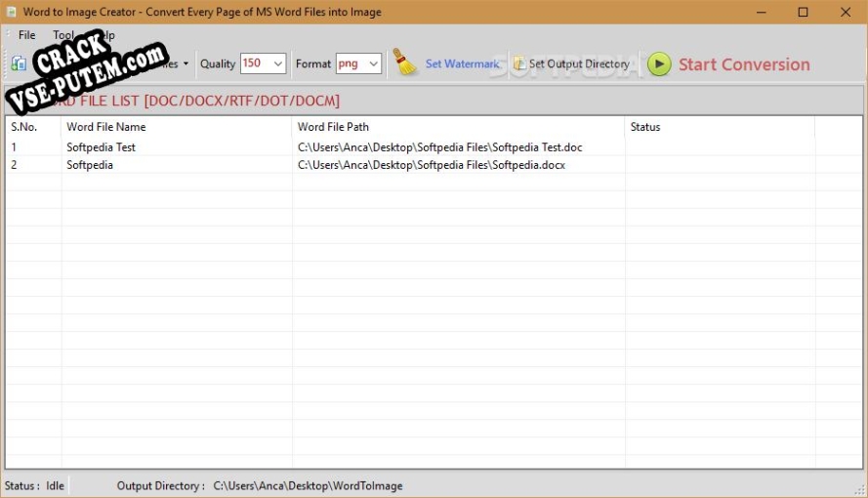Click the Add Word Files icon
Viewport: 868px width, 498px height.
[x=19, y=63]
